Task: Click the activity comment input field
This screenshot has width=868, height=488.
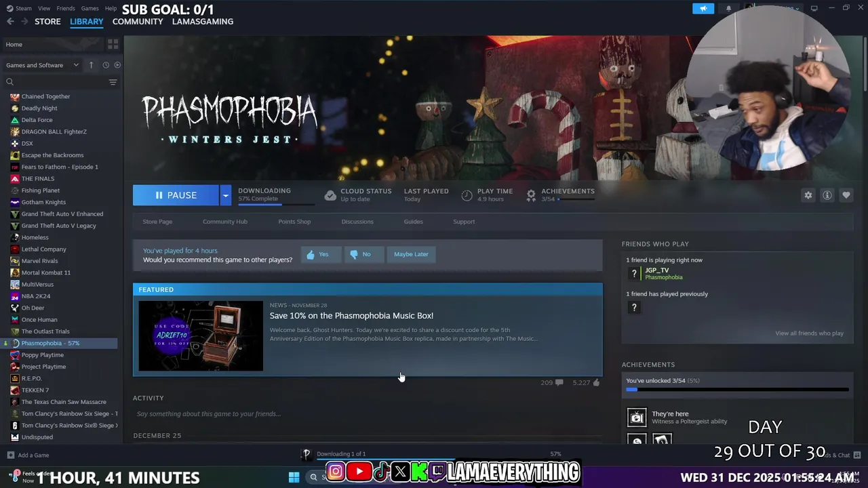Action: tap(368, 413)
